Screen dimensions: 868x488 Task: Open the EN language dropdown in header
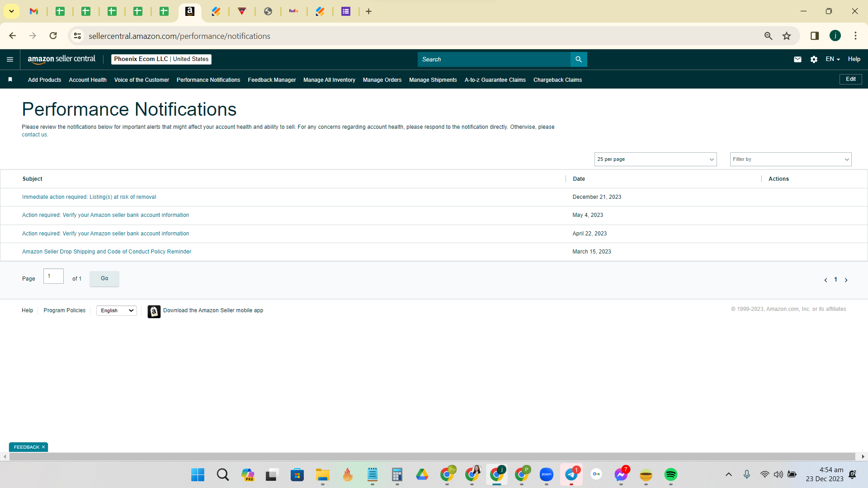833,59
